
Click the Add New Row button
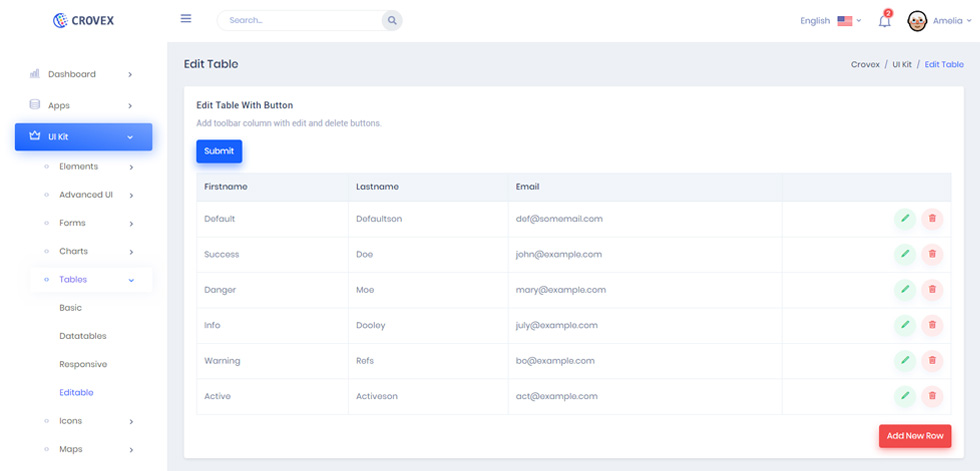[x=915, y=436]
